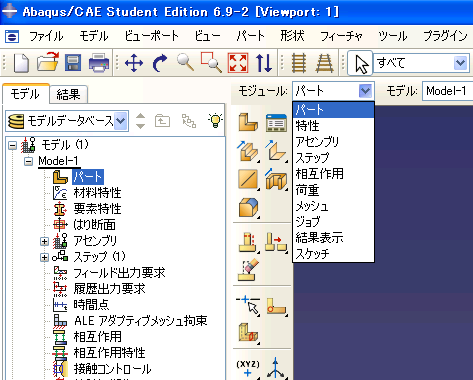Viewport: 473px width, 380px height.
Task: Click the Create Solid Extrude icon
Action: coord(248,151)
